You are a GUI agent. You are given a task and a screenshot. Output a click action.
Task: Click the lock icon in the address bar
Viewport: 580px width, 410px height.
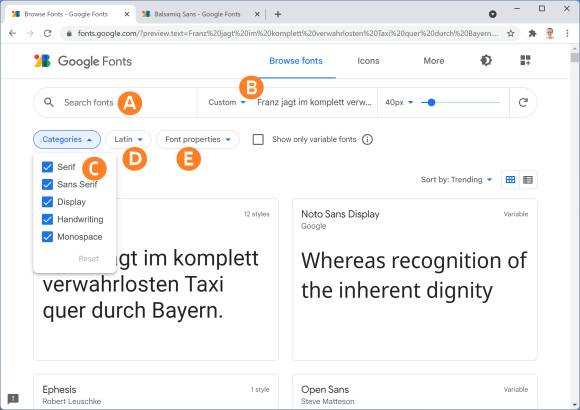(69, 33)
